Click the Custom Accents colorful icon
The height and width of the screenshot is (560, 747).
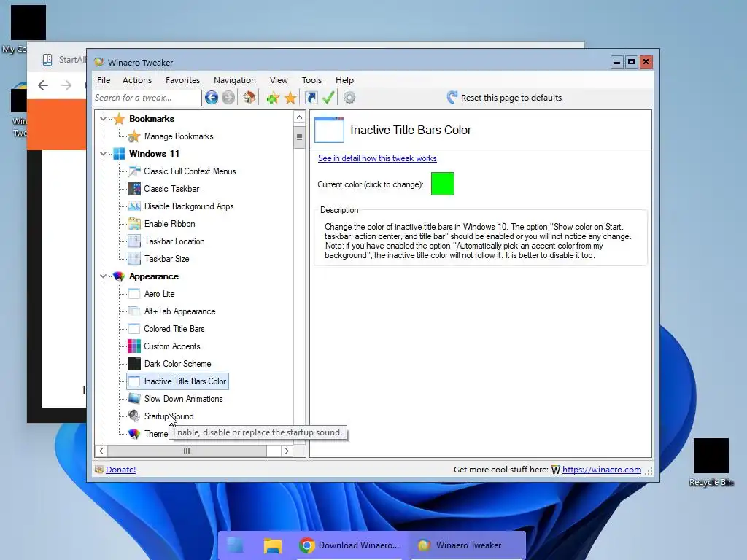[134, 346]
